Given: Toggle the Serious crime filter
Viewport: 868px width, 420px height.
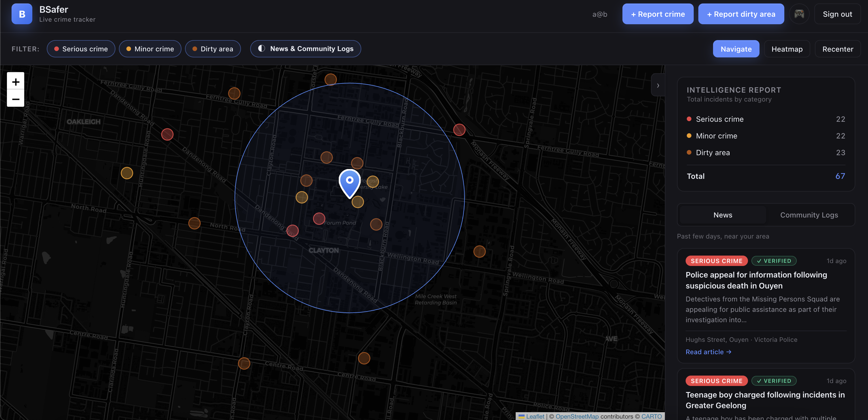Looking at the screenshot, I should tap(81, 49).
